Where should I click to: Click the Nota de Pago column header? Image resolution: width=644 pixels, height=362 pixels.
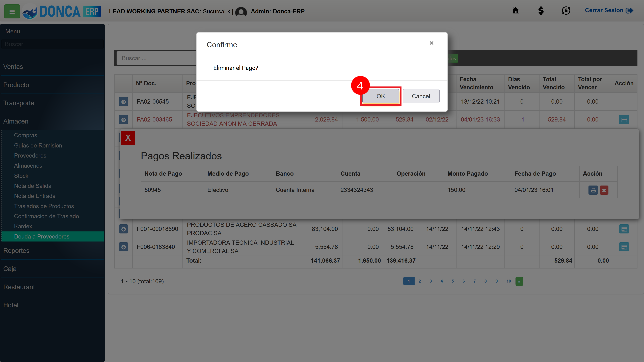[172, 174]
